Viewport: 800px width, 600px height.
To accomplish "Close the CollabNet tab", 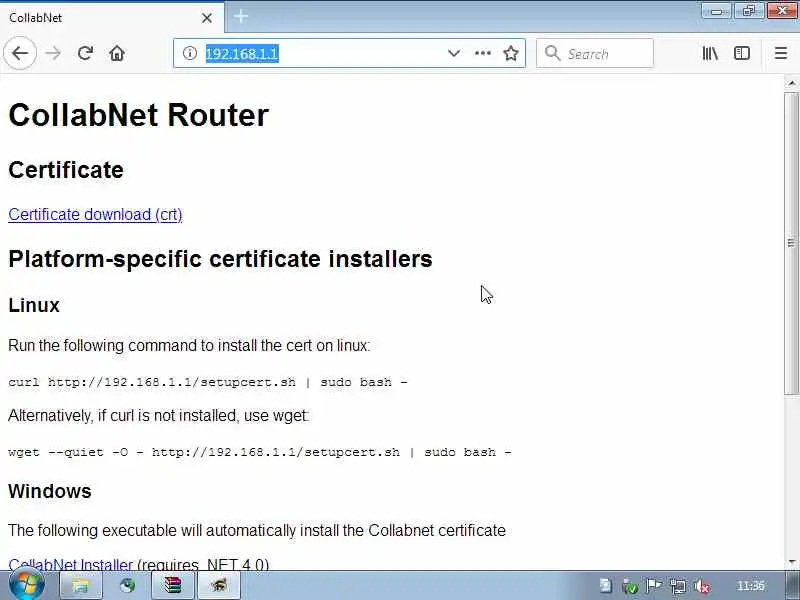I will click(207, 18).
